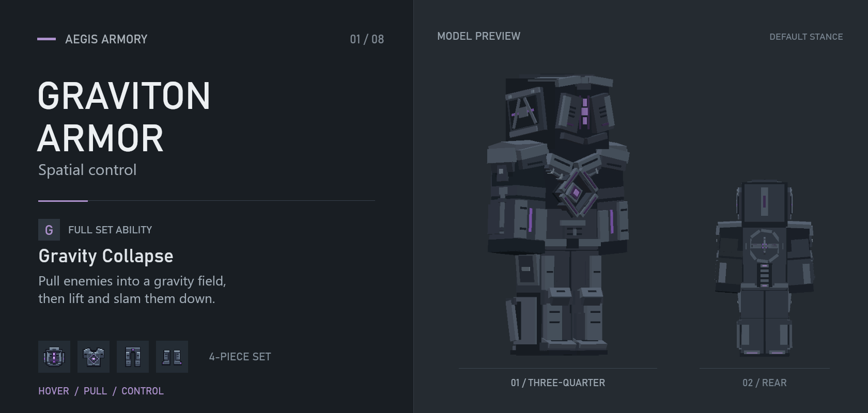Select the Graviton chestplate piece icon
Image resolution: width=868 pixels, height=413 pixels.
pos(94,357)
